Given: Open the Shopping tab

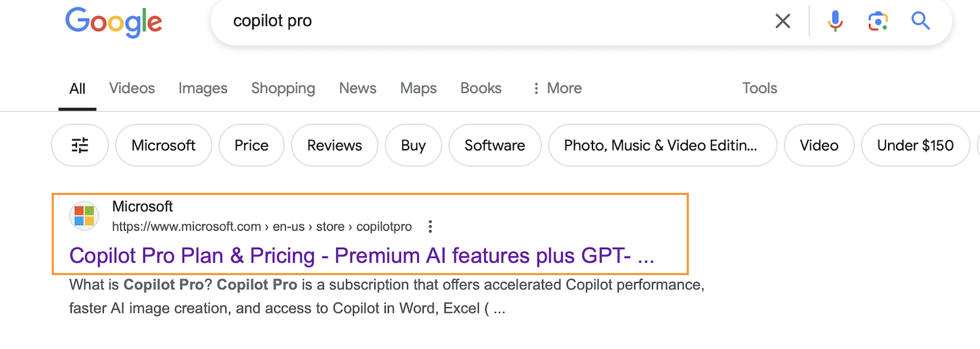Looking at the screenshot, I should [x=283, y=88].
